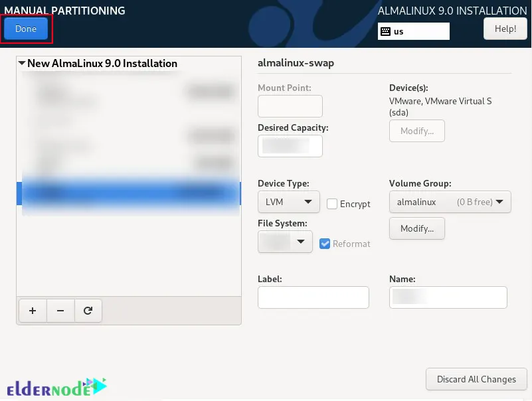Screen dimensions: 532x401
Task: Click the almalinux-swap heading
Action: [x=296, y=63]
